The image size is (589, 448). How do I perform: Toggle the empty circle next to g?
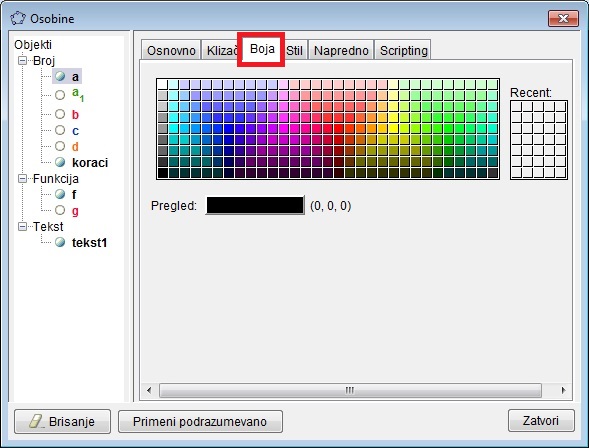tap(60, 210)
